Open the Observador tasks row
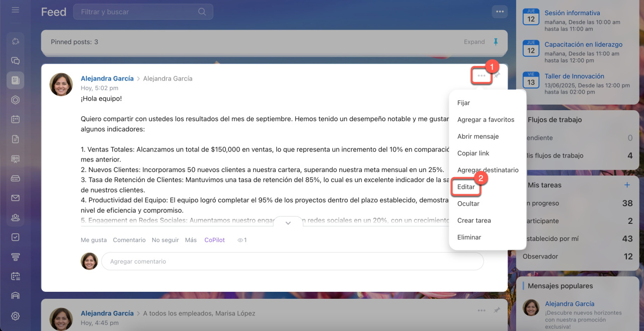Image resolution: width=644 pixels, height=331 pixels. (x=578, y=257)
